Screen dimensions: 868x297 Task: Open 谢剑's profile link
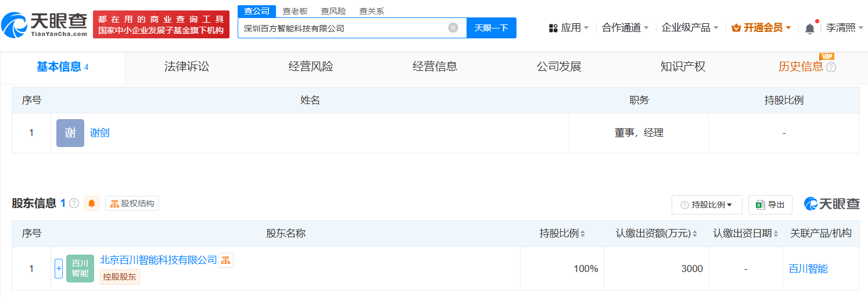(x=99, y=133)
